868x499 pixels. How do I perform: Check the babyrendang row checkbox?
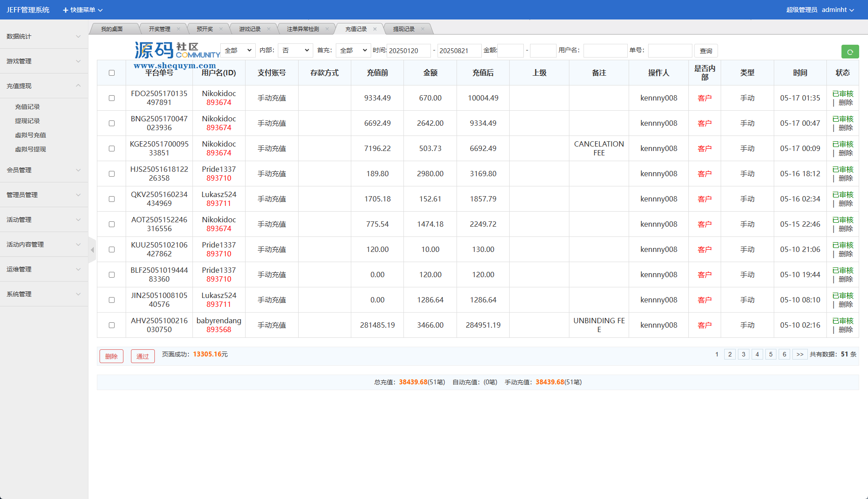click(x=111, y=325)
